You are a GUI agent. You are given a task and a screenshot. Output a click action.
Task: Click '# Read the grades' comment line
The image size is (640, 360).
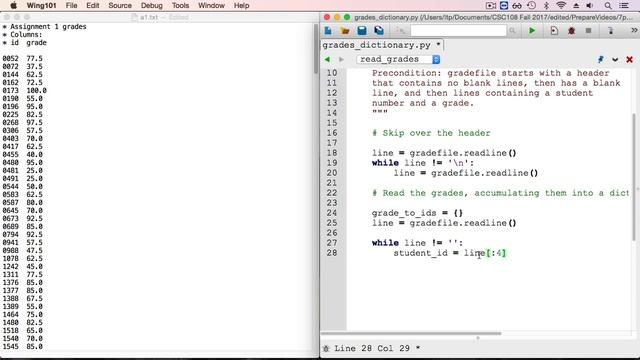[500, 193]
